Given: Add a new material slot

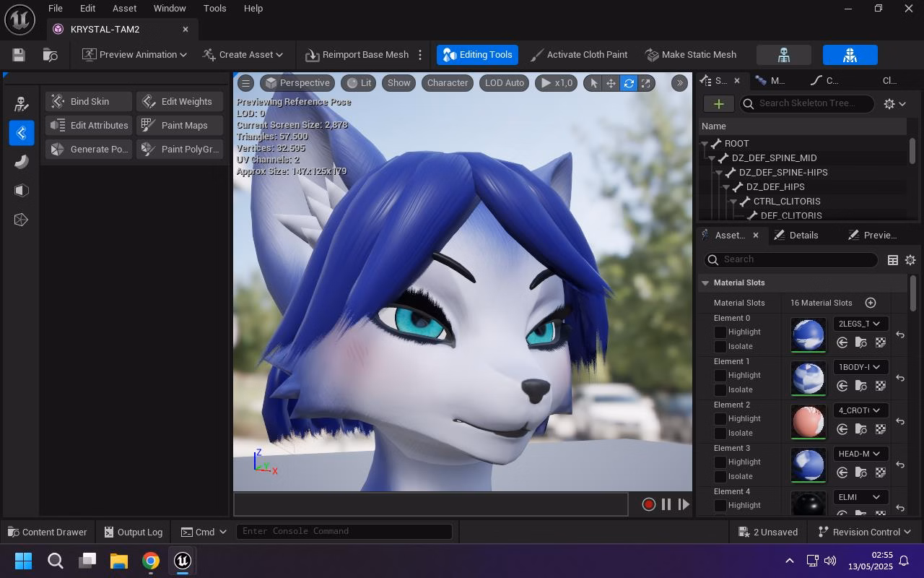Looking at the screenshot, I should coord(871,303).
